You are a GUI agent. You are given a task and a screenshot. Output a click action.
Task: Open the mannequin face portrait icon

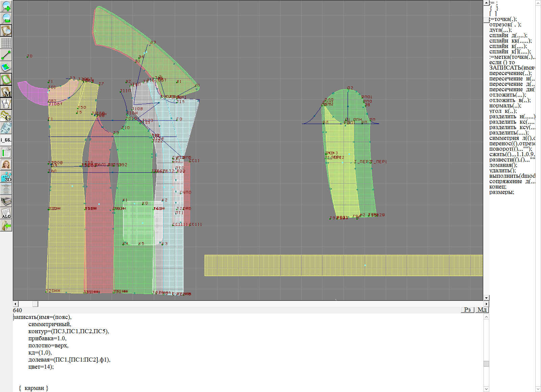tap(6, 165)
